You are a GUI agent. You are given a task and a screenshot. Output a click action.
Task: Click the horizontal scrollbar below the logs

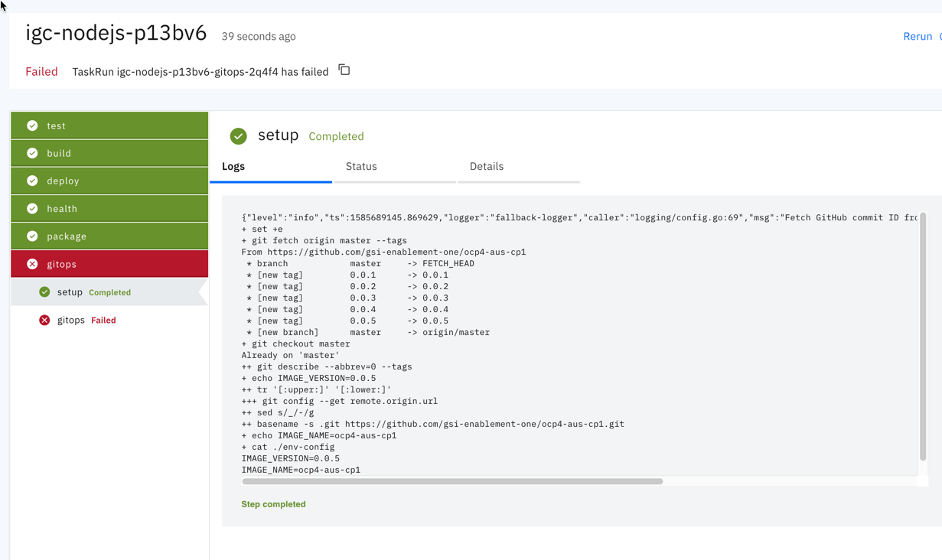pyautogui.click(x=453, y=481)
